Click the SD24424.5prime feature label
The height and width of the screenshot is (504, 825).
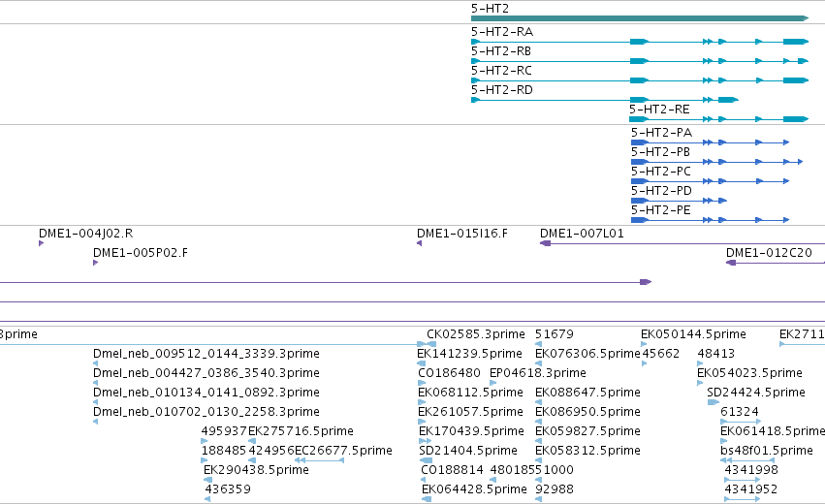756,393
